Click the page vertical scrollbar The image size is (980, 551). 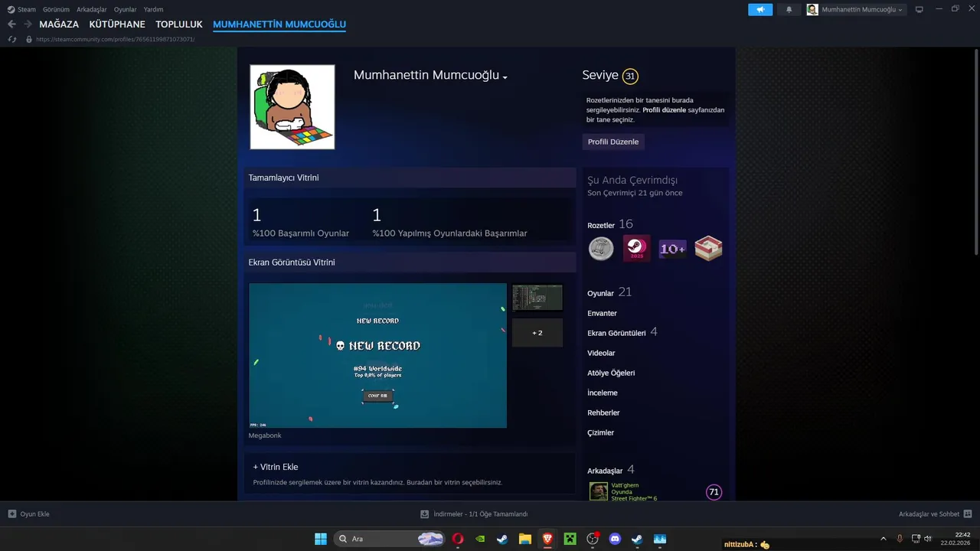coord(975,152)
